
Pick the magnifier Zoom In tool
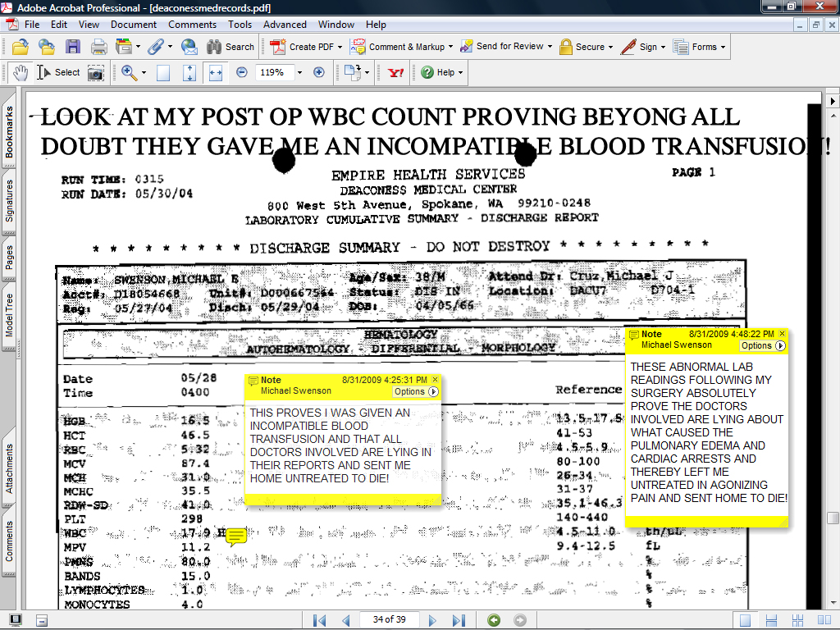[x=129, y=72]
